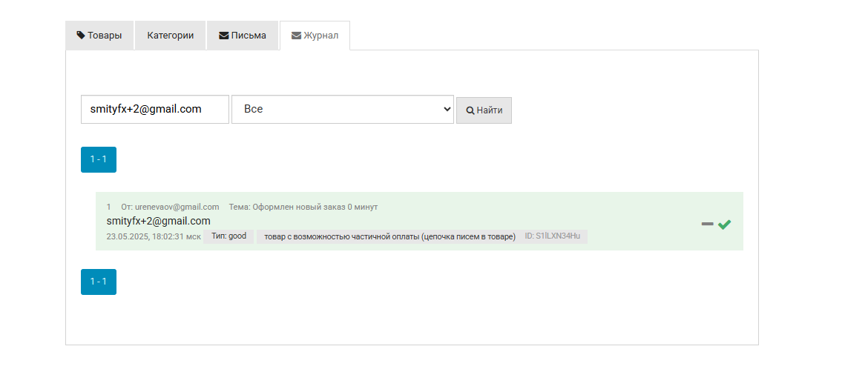Click recipient smityfx+2@gmail.com in log entry
The width and height of the screenshot is (868, 392).
(x=159, y=221)
